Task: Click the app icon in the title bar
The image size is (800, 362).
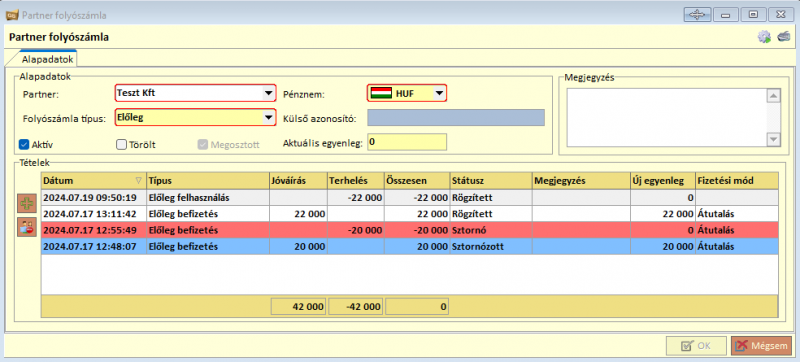Action: click(x=12, y=15)
